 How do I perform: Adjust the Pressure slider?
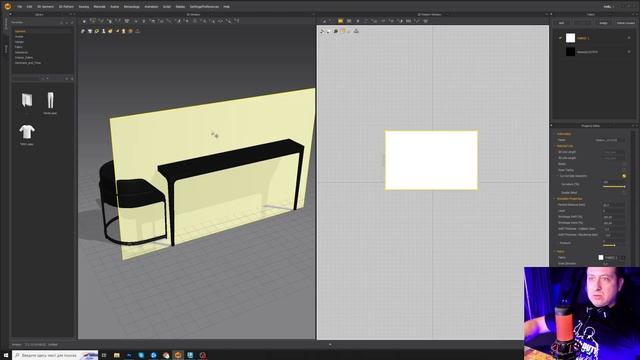pos(609,245)
